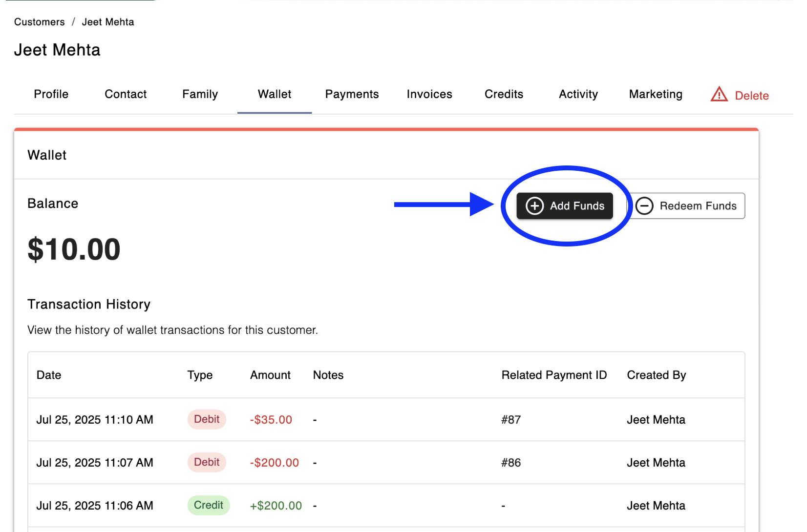This screenshot has height=532, width=807.
Task: Switch to the Contact tab
Action: 126,94
